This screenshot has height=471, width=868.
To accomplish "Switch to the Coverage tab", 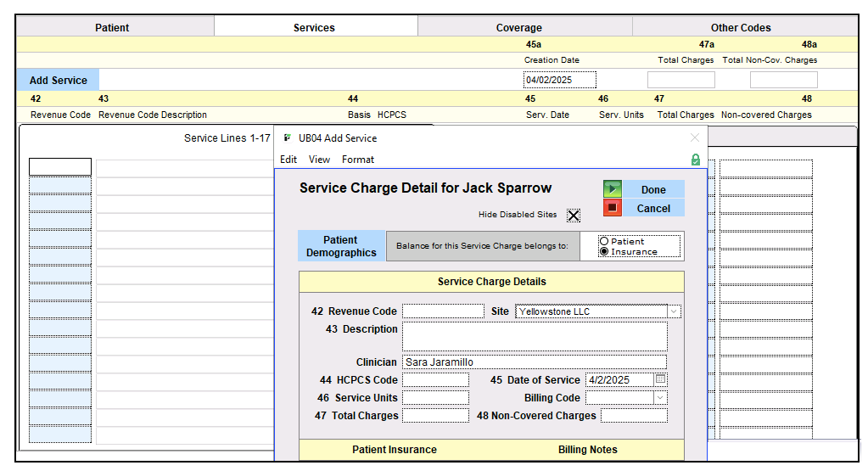I will 518,27.
